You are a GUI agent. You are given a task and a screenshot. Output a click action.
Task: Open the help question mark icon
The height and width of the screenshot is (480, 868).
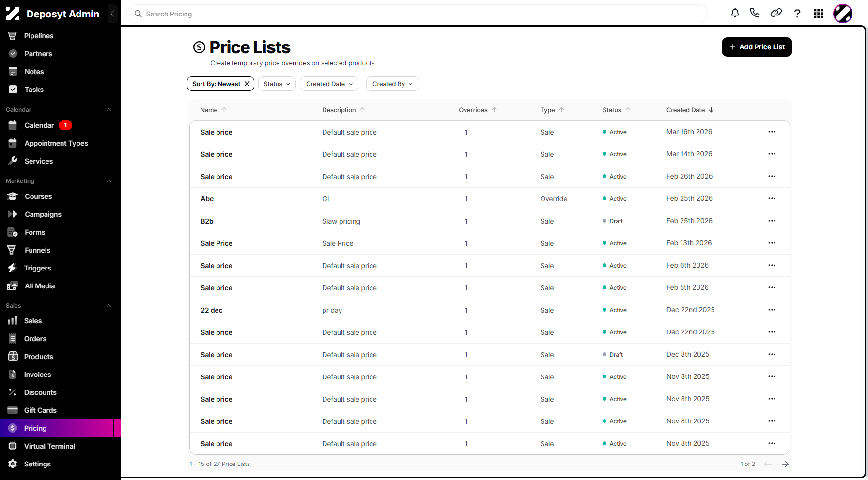[797, 13]
